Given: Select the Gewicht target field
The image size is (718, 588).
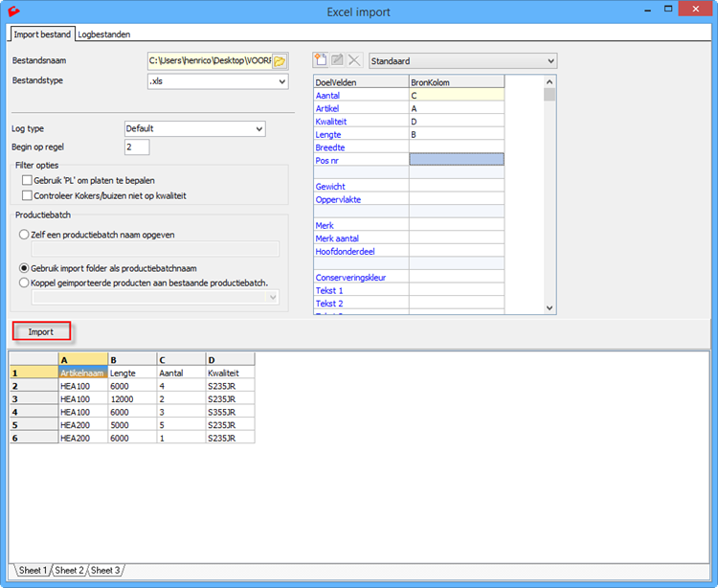Looking at the screenshot, I should click(361, 187).
